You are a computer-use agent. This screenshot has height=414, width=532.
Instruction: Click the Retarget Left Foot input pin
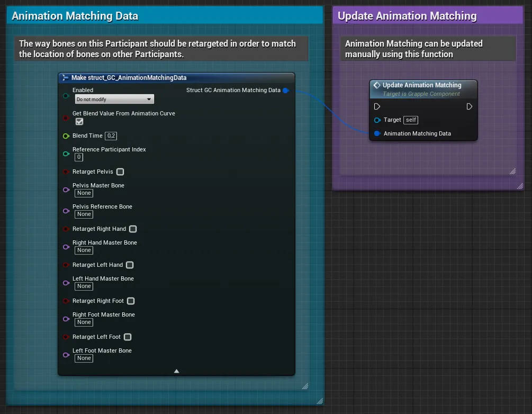click(x=66, y=337)
